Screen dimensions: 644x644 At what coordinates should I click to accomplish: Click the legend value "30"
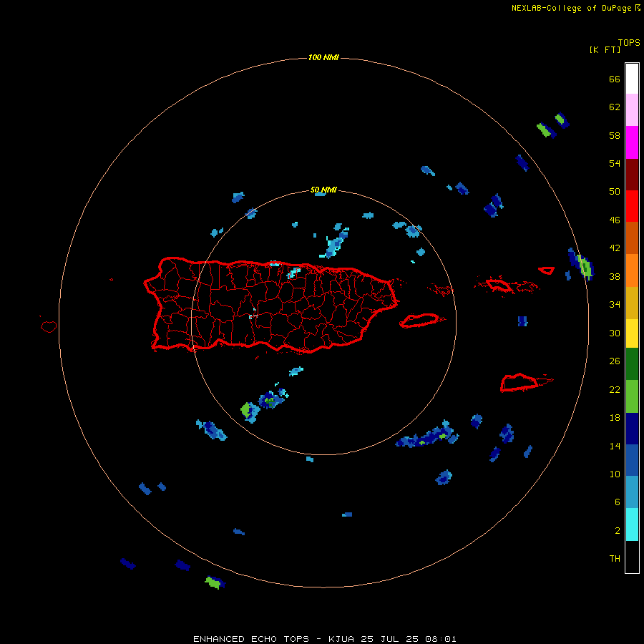click(x=615, y=333)
